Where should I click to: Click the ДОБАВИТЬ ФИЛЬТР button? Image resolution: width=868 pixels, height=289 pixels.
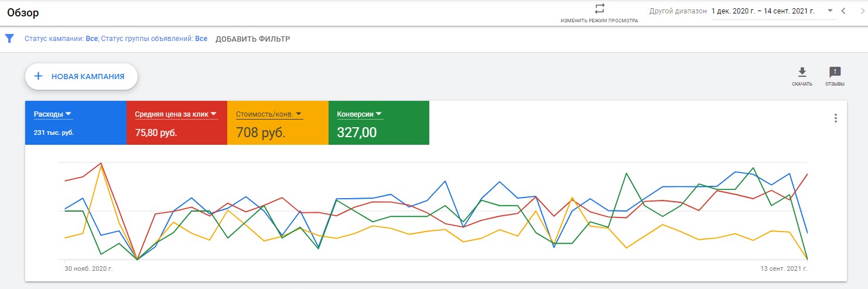[252, 39]
